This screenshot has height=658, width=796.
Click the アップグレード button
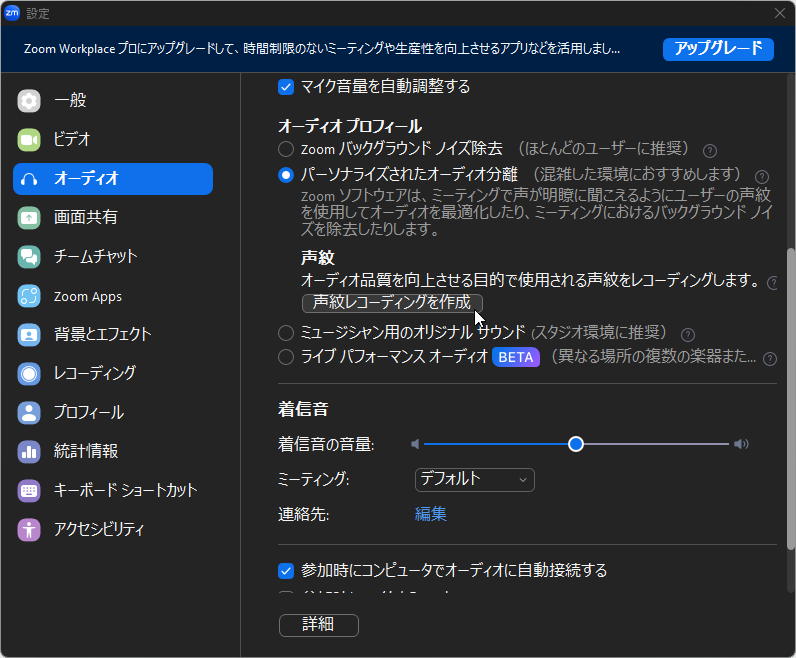click(x=718, y=49)
